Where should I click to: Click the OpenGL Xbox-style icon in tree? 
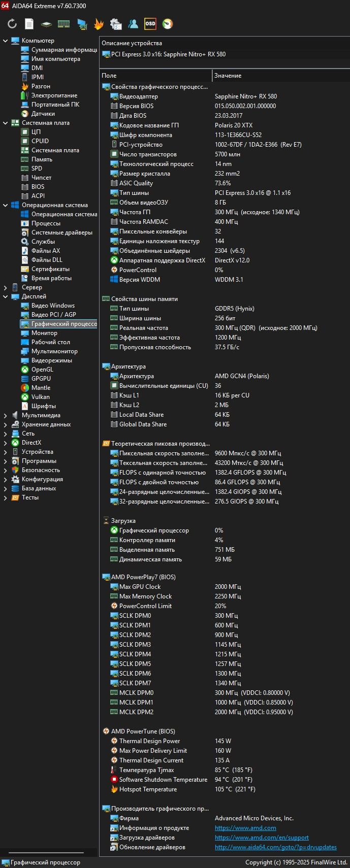tap(25, 370)
